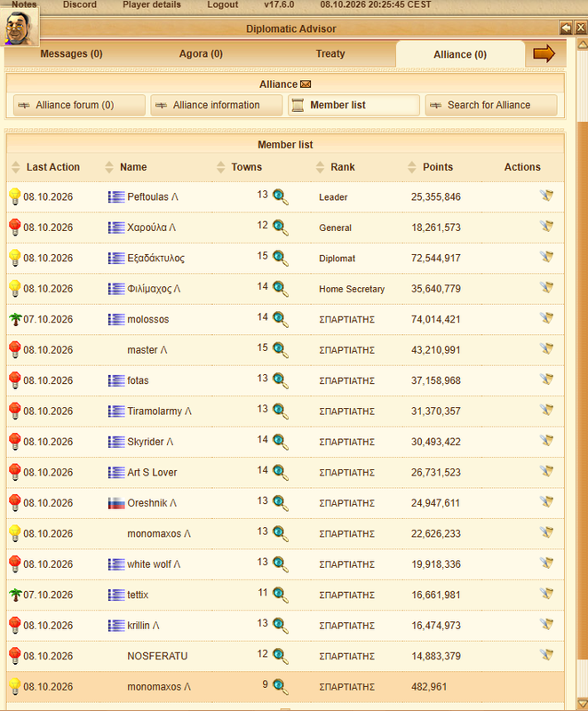Inspect Φιλίμαχος towns with magnifier
The height and width of the screenshot is (711, 588).
coord(281,289)
